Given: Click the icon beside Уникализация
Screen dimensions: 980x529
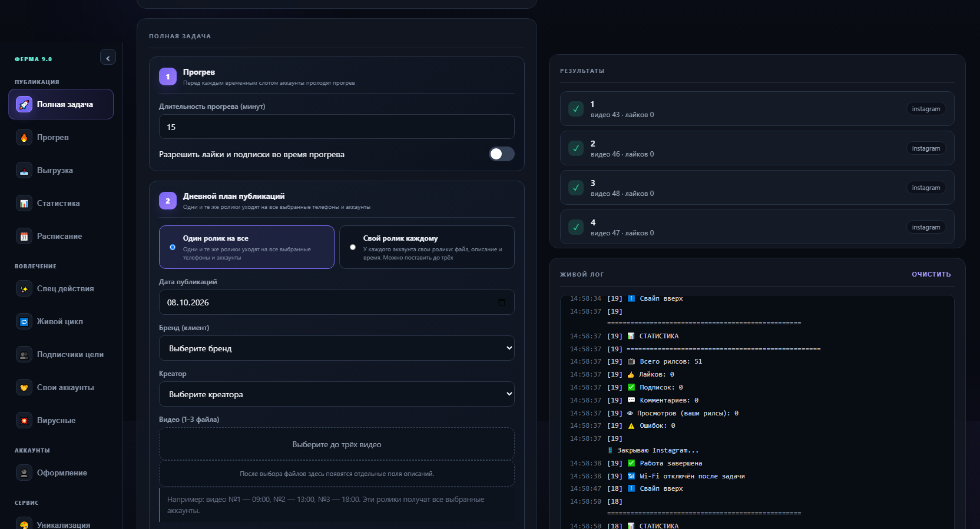Looking at the screenshot, I should pos(24,525).
